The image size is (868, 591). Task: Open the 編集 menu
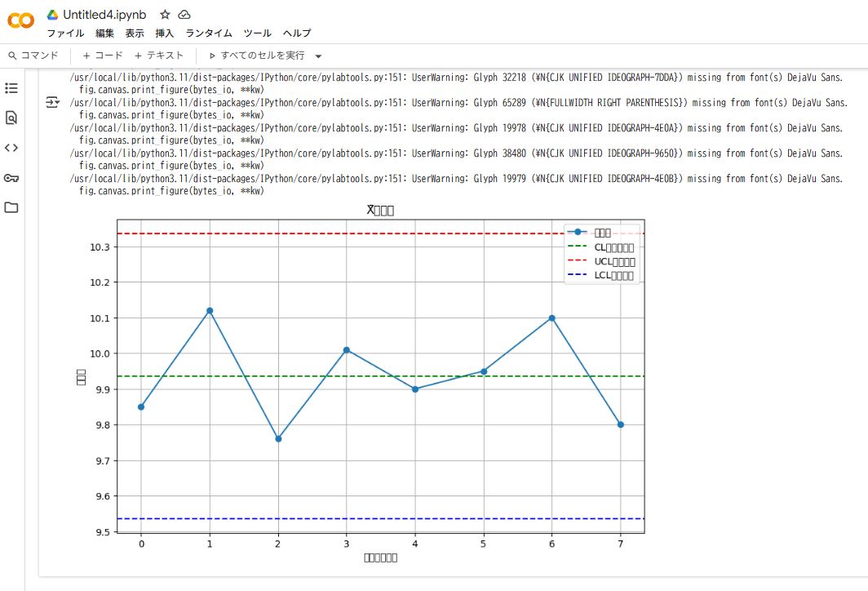tap(104, 33)
